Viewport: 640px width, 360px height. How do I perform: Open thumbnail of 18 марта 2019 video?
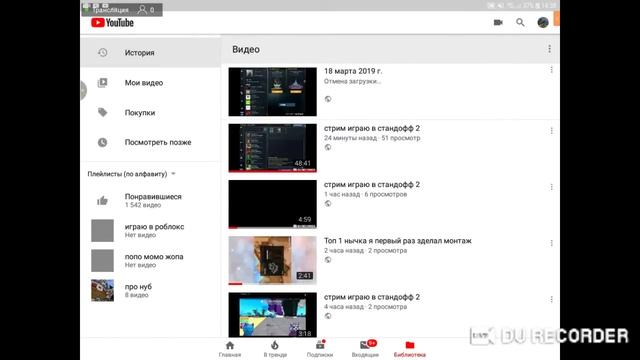point(272,92)
